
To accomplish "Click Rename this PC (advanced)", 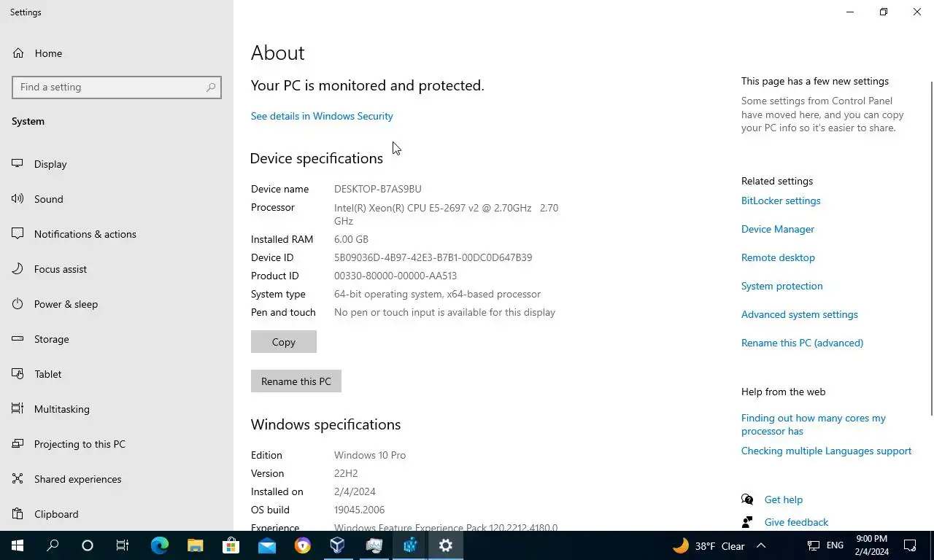I will tap(802, 343).
